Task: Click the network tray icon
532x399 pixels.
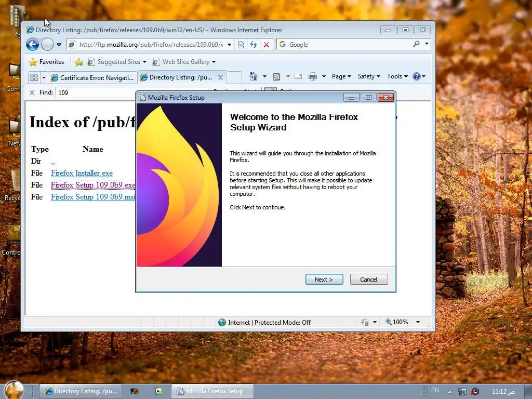Action: coord(462,392)
